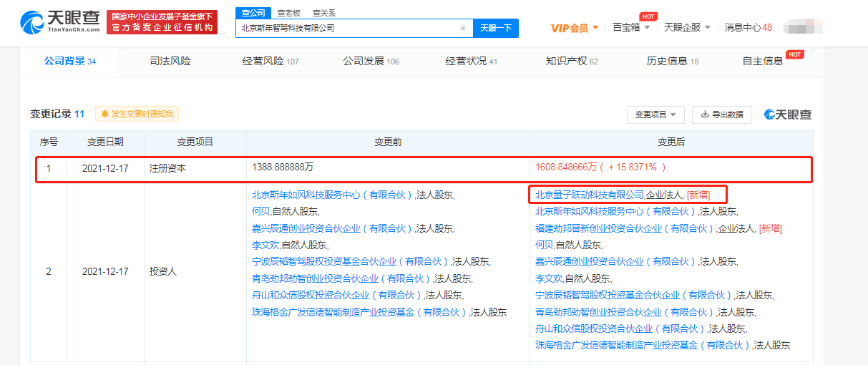
Task: Click 发生变更时通知我 notification button
Action: pos(136,114)
